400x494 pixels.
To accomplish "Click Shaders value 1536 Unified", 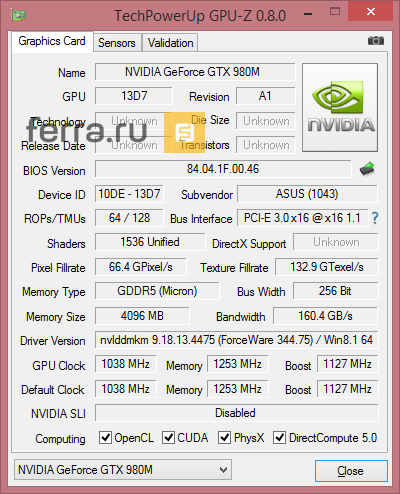I will coord(150,242).
